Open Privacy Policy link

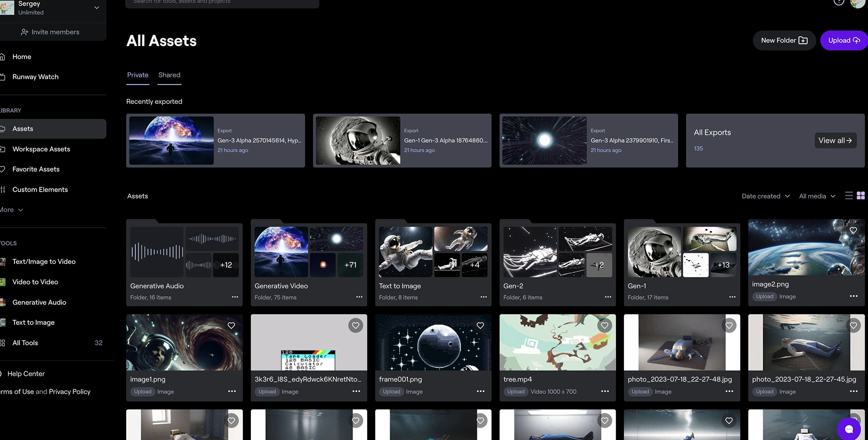pos(70,392)
